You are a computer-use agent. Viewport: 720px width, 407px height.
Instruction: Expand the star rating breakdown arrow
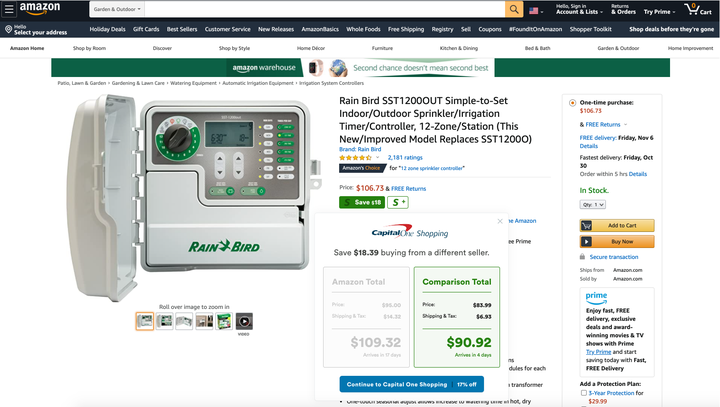378,158
